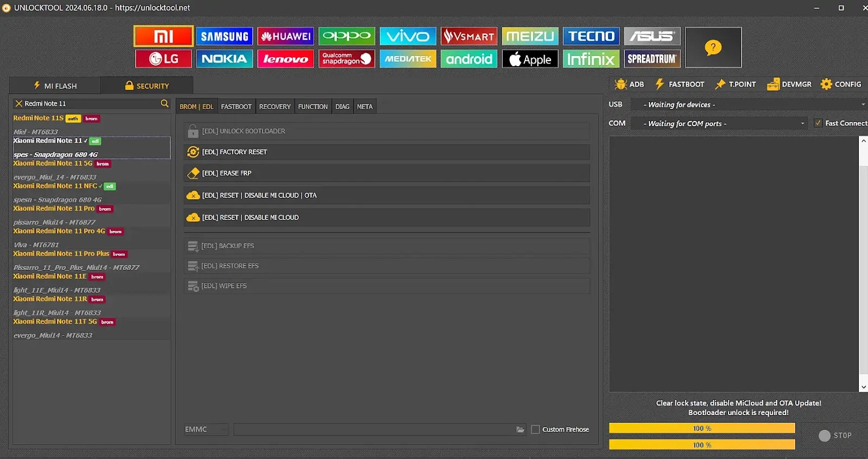Image resolution: width=868 pixels, height=459 pixels.
Task: Run [EDL] RESET | DISABLE MI CLOUD
Action: tap(387, 218)
